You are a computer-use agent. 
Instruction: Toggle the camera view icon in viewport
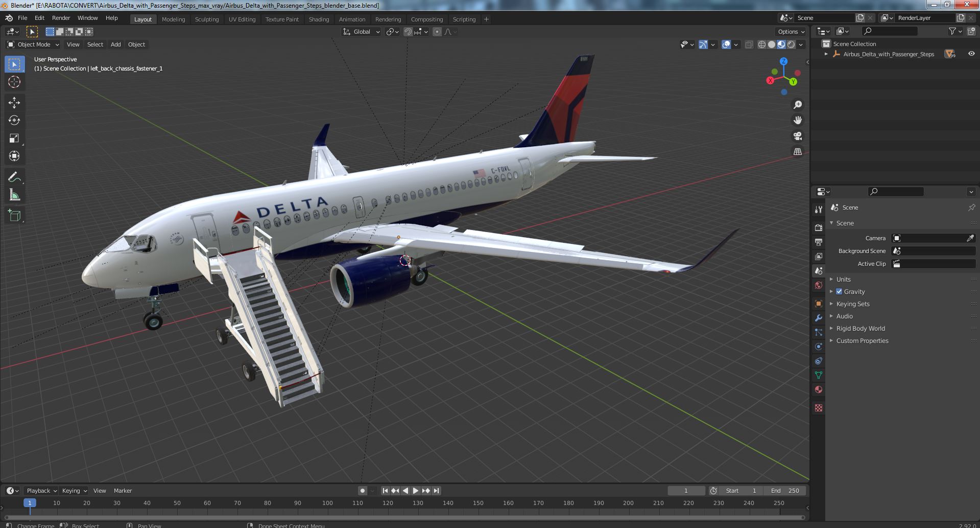797,136
